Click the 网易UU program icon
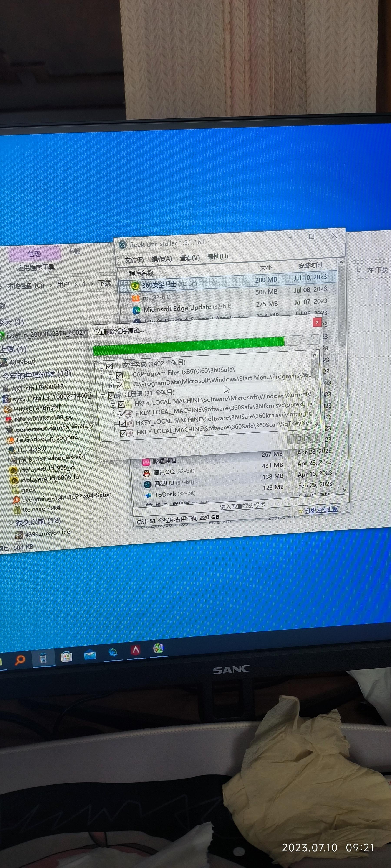Image resolution: width=391 pixels, height=868 pixels. tap(147, 485)
